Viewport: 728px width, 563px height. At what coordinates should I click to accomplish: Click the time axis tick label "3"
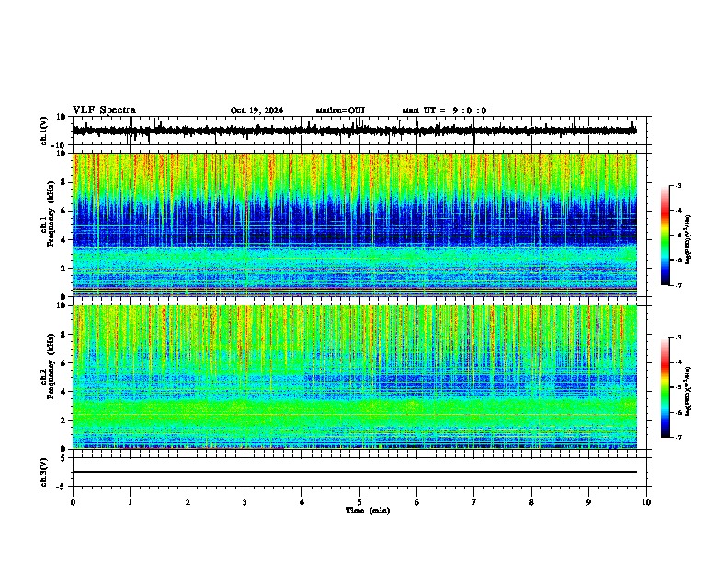245,502
